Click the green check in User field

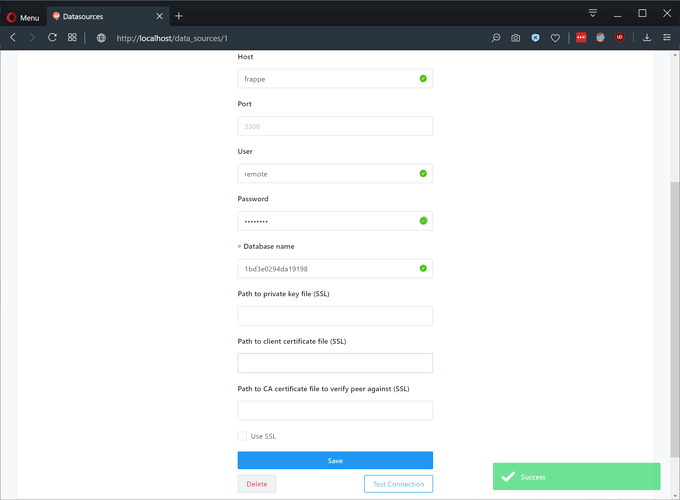click(423, 173)
